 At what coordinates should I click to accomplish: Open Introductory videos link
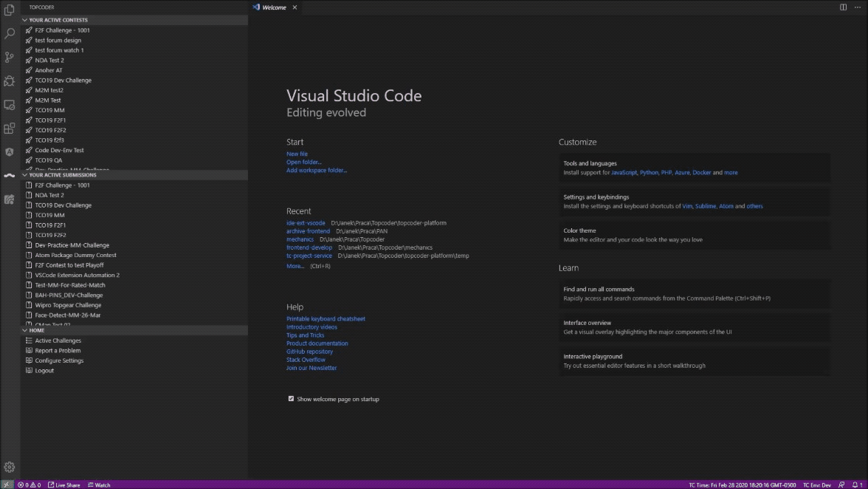pos(311,327)
